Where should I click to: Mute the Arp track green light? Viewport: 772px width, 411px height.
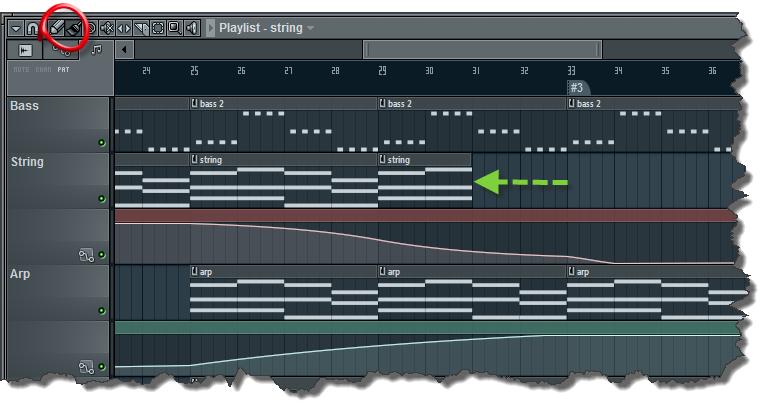pyautogui.click(x=102, y=311)
